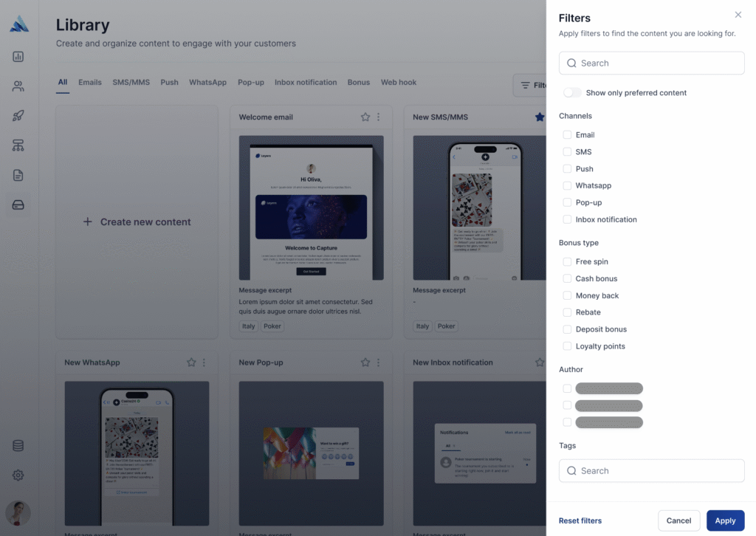Check the SMS channel checkbox
This screenshot has height=536, width=756.
[x=567, y=151]
